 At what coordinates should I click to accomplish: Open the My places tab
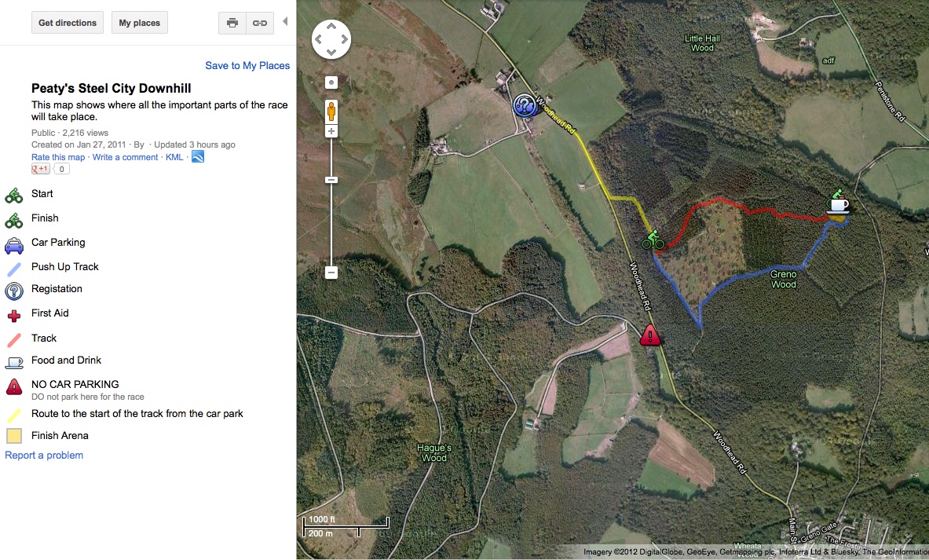point(139,23)
